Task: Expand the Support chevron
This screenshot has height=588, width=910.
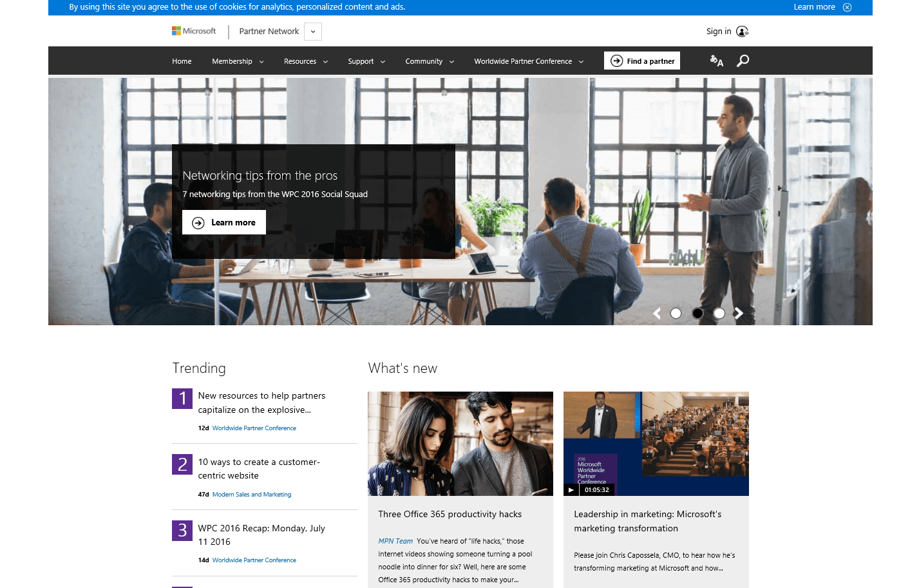Action: (383, 62)
